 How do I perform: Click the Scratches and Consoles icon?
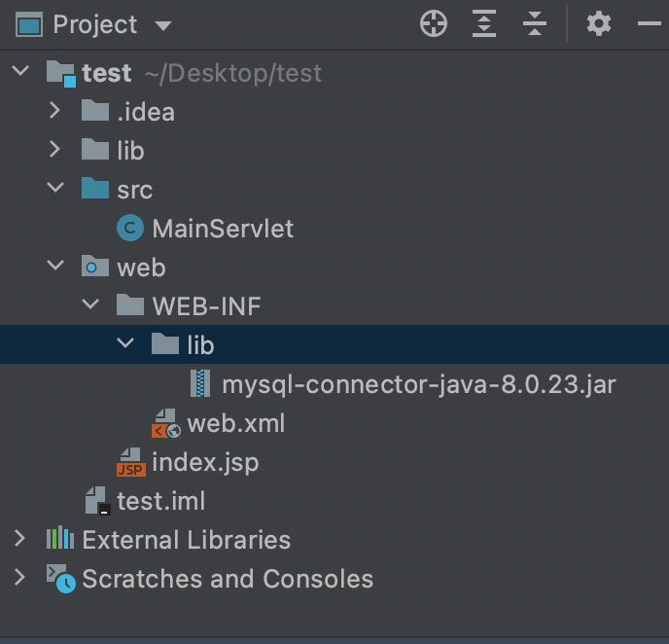click(x=61, y=578)
